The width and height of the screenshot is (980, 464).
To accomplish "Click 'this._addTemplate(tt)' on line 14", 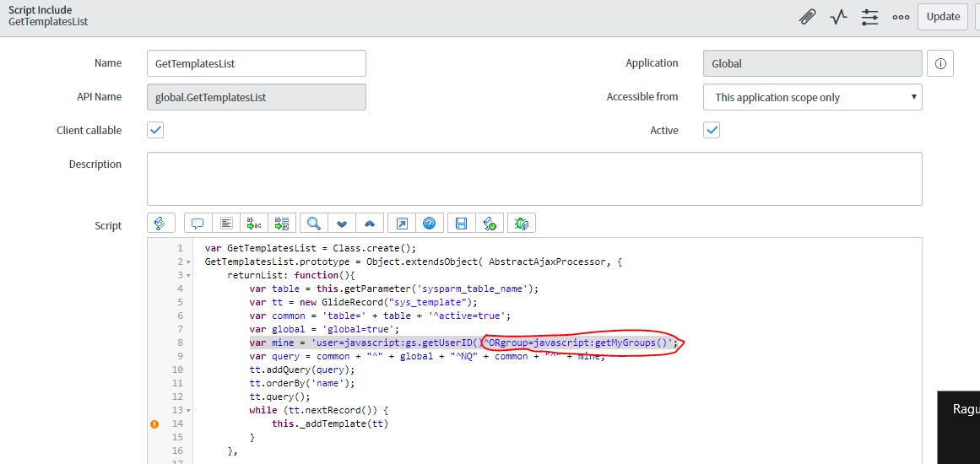I will tap(330, 424).
